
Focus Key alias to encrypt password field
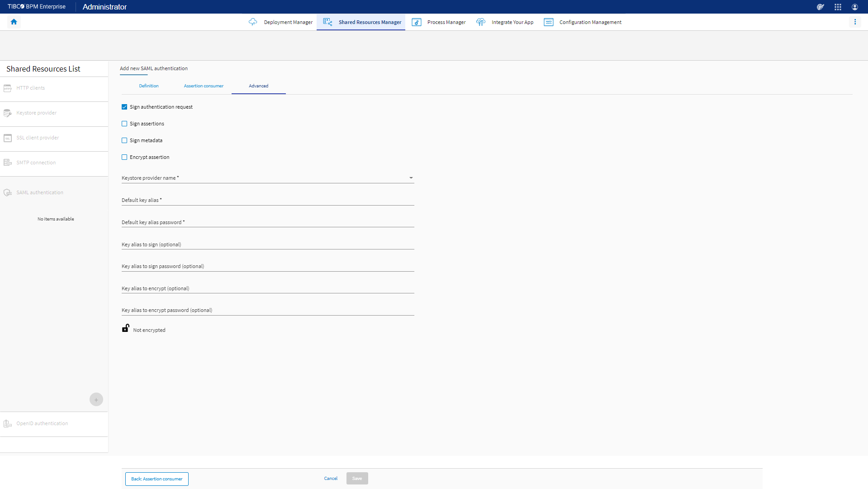click(x=268, y=310)
